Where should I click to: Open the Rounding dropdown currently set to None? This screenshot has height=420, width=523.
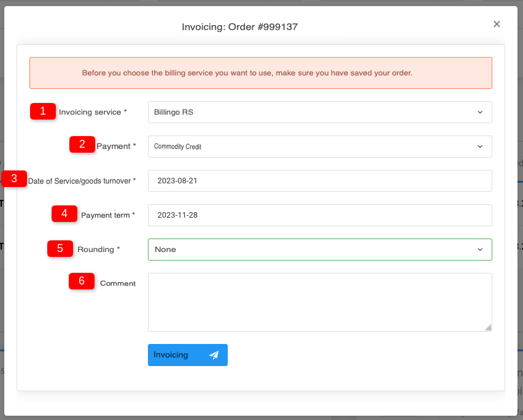point(319,250)
